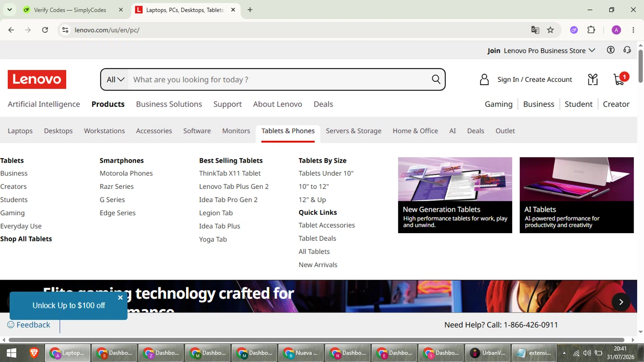Click the page vertical scrollbar

pyautogui.click(x=641, y=66)
